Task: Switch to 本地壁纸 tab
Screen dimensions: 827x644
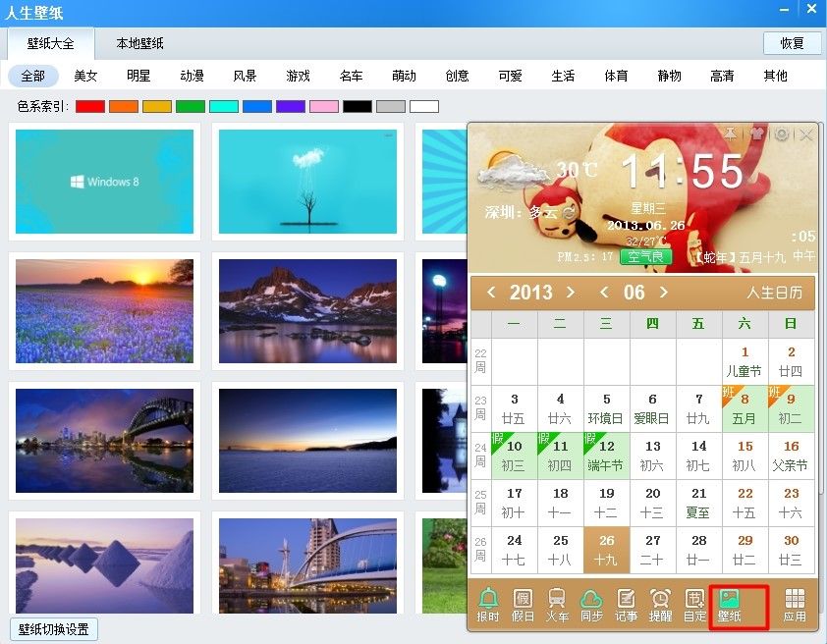Action: coord(139,43)
